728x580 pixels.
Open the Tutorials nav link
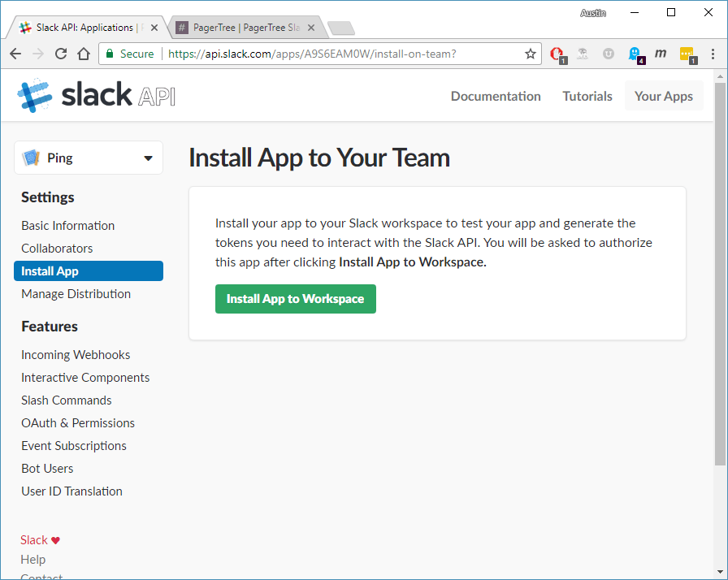[x=587, y=96]
